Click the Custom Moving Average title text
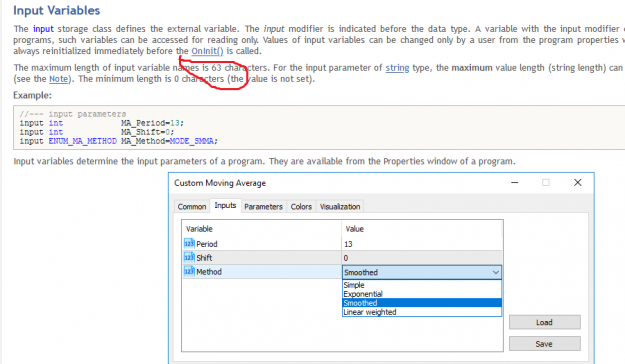Screen dimensions: 625x364 tap(220, 183)
